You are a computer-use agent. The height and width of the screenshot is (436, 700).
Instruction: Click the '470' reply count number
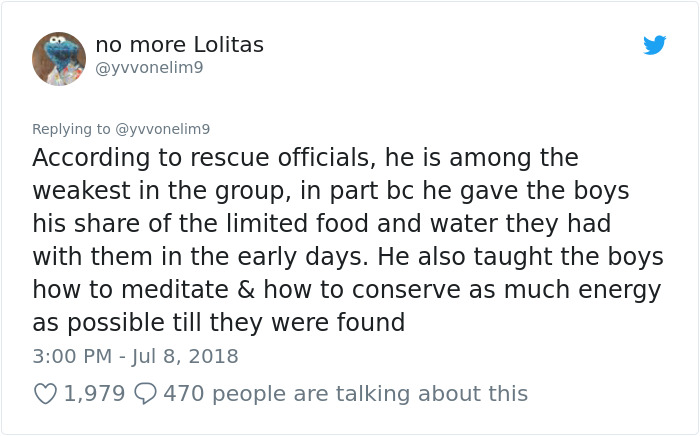tap(183, 394)
